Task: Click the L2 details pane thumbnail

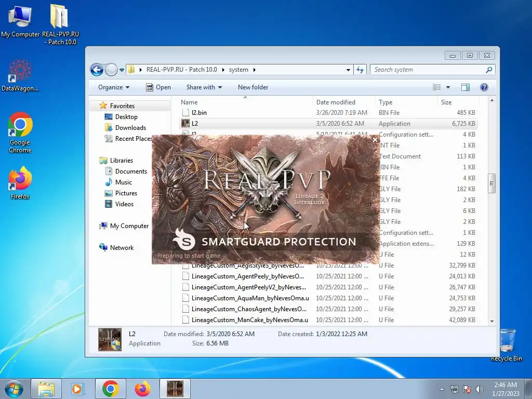Action: coord(110,339)
